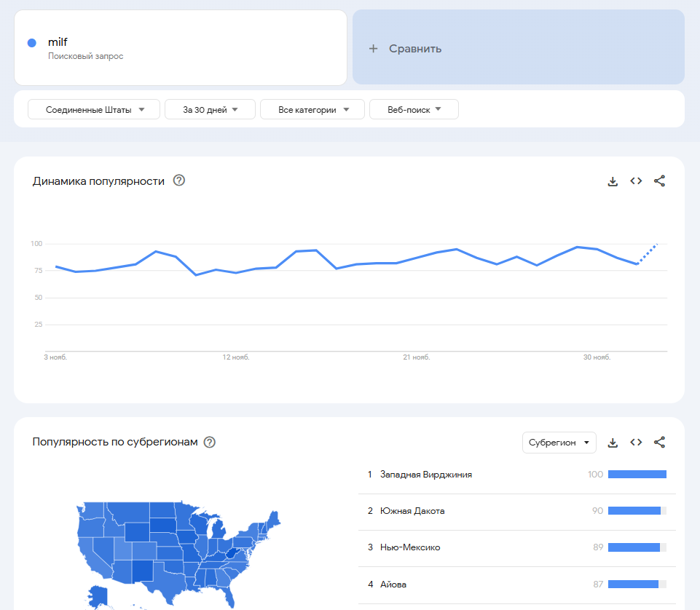700x610 pixels.
Task: Open the Все категории dropdown
Action: [x=312, y=110]
